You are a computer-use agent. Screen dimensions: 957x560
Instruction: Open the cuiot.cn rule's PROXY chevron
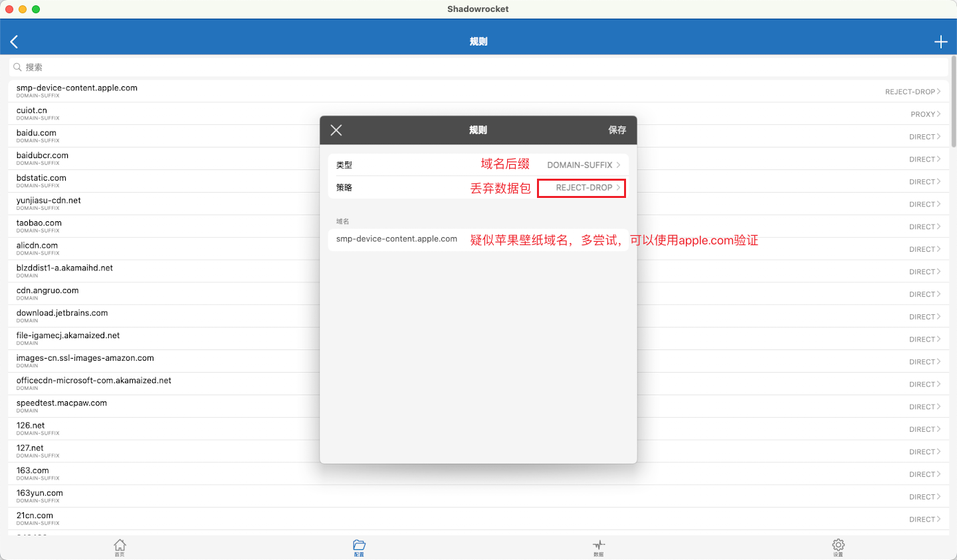pos(938,114)
